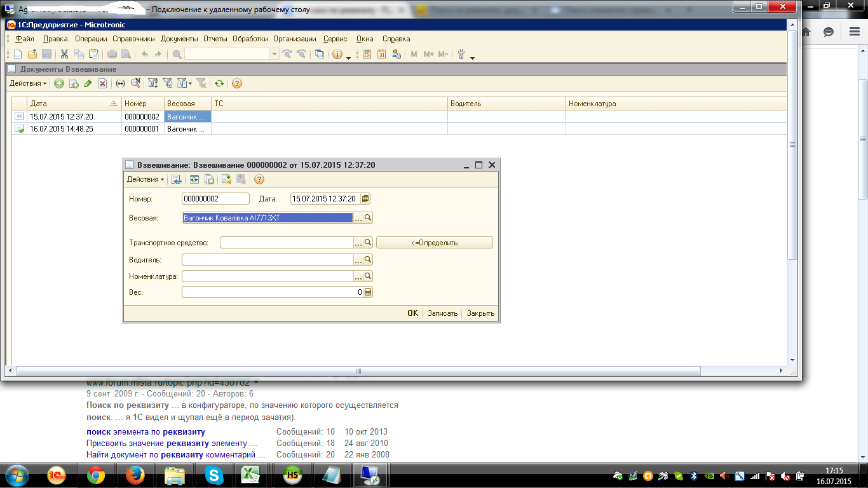Open Действия dropdown in the documents list toolbar

click(28, 83)
